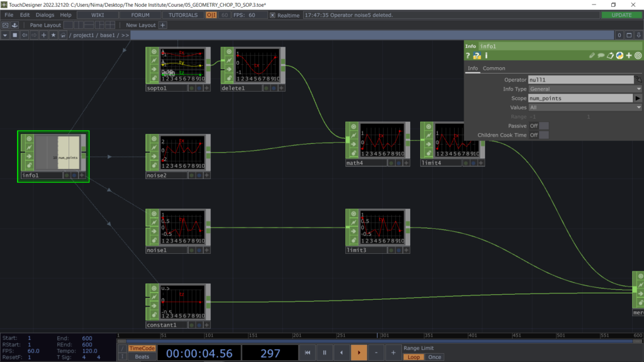Screen dimensions: 644x362
Task: Open the Dialogs menu
Action: pyautogui.click(x=45, y=15)
